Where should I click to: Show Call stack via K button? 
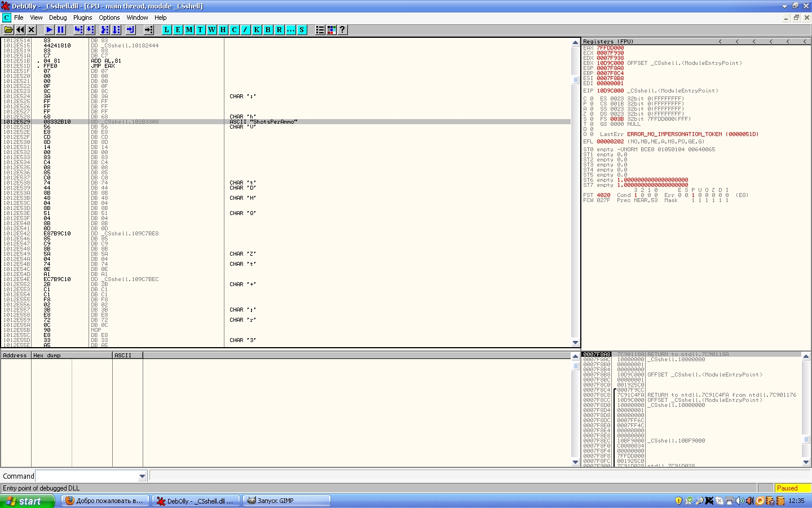257,30
